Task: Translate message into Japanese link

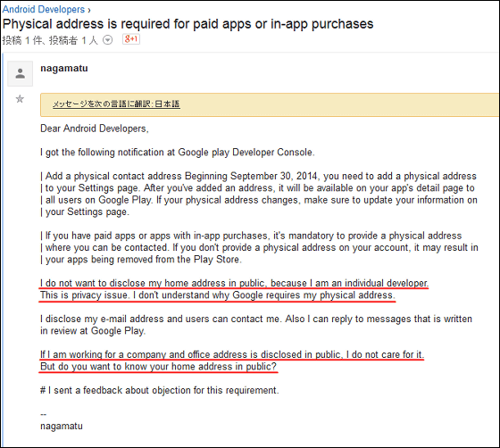Action: (x=116, y=104)
